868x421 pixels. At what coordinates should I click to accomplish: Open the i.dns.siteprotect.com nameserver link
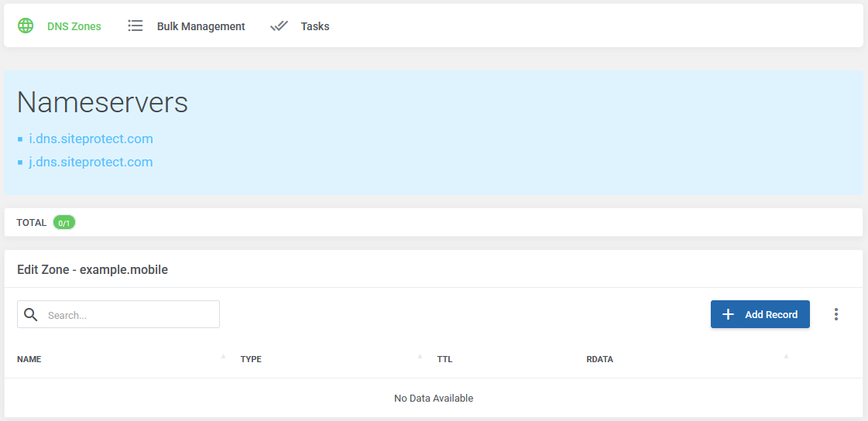pyautogui.click(x=91, y=139)
